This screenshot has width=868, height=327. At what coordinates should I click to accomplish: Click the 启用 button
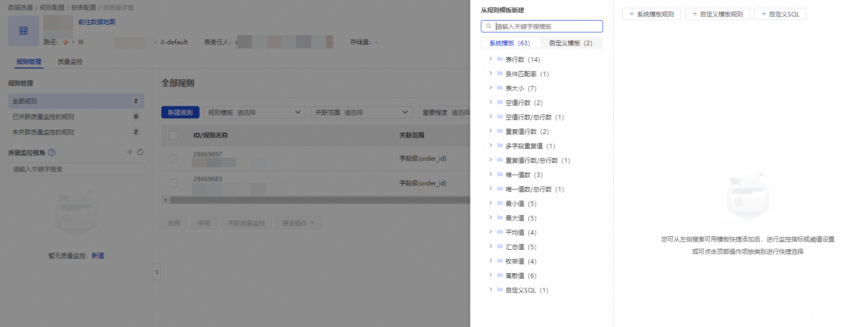174,223
